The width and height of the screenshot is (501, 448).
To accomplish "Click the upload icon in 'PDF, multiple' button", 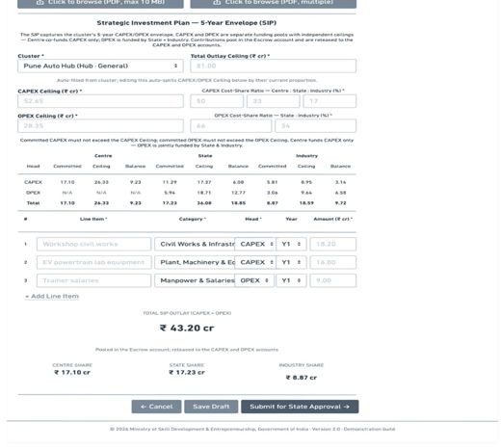I will tap(217, 2).
